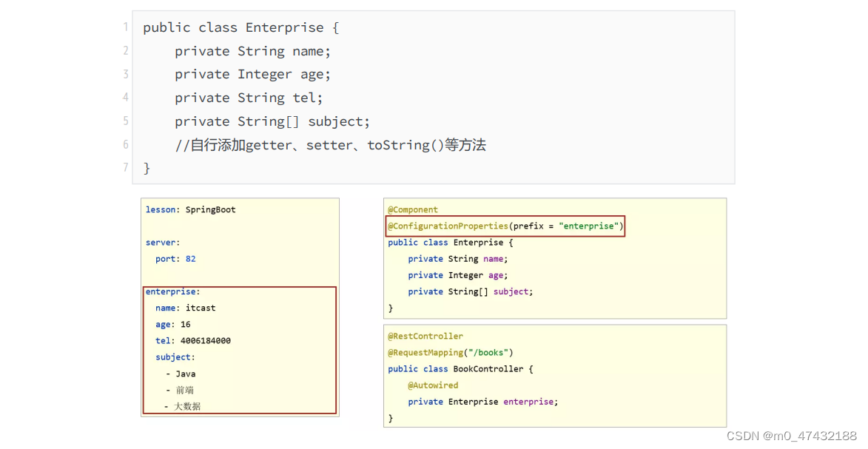Image resolution: width=868 pixels, height=449 pixels.
Task: Click the @RequestMapping("/books") line
Action: click(451, 353)
